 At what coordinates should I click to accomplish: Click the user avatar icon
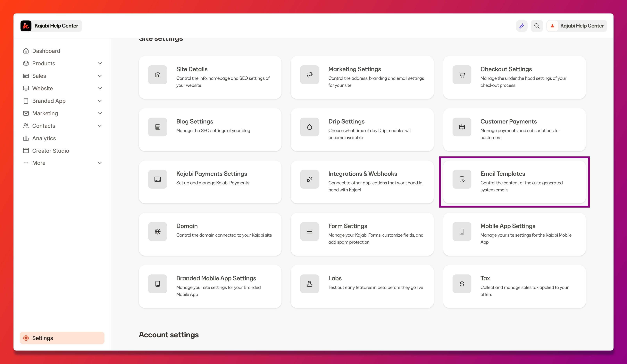click(x=552, y=26)
